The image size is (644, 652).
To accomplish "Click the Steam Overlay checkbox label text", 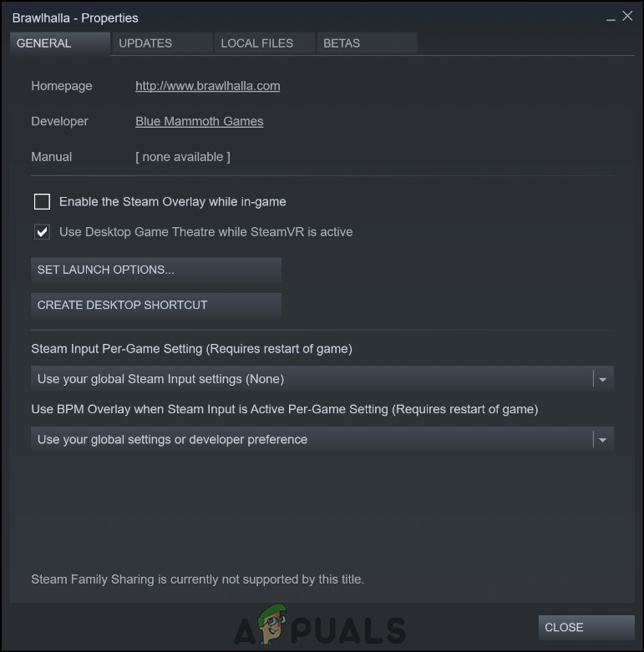I will 173,202.
